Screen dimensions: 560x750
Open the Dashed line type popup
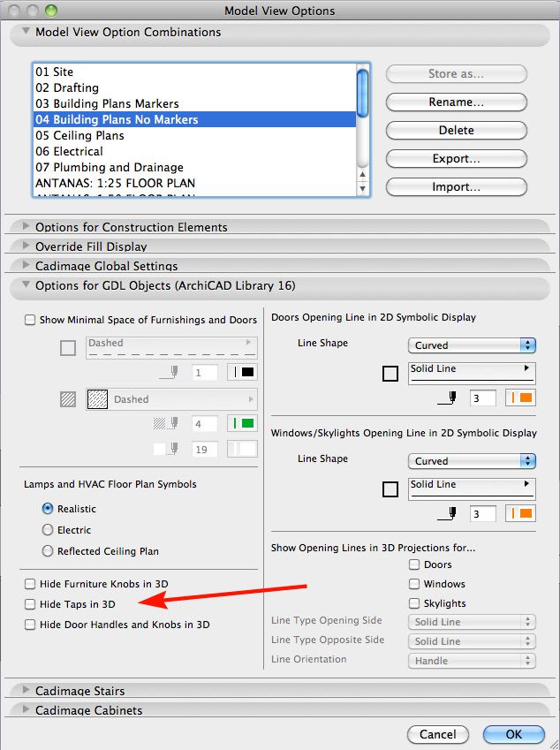171,348
